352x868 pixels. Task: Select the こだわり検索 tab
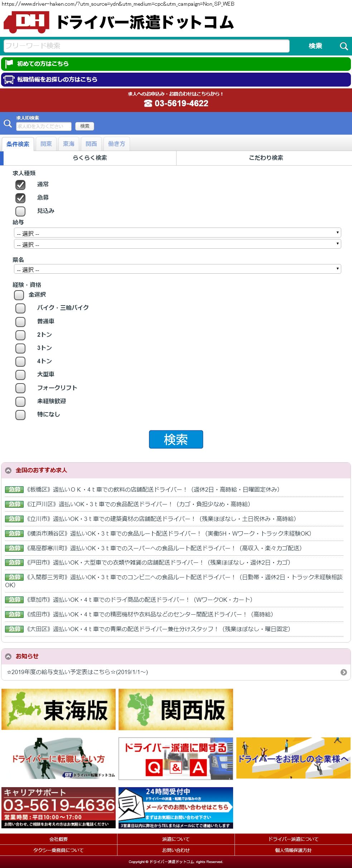pyautogui.click(x=265, y=158)
